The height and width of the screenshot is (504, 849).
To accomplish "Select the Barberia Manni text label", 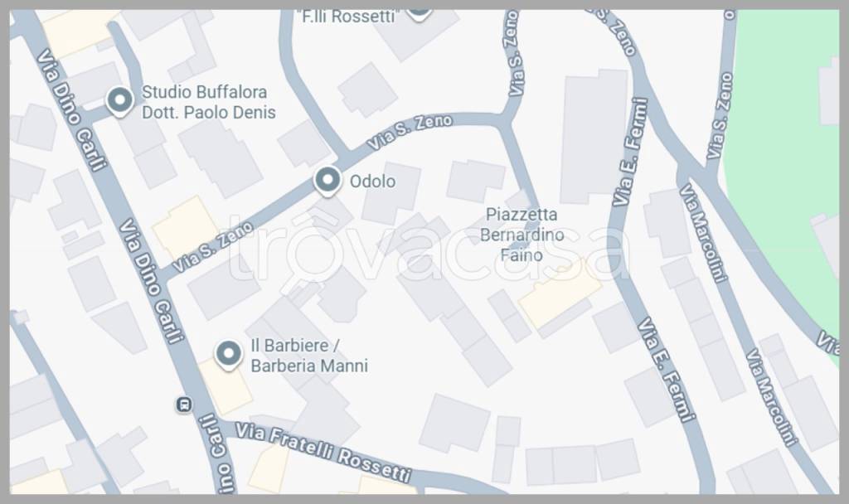I will pos(309,366).
